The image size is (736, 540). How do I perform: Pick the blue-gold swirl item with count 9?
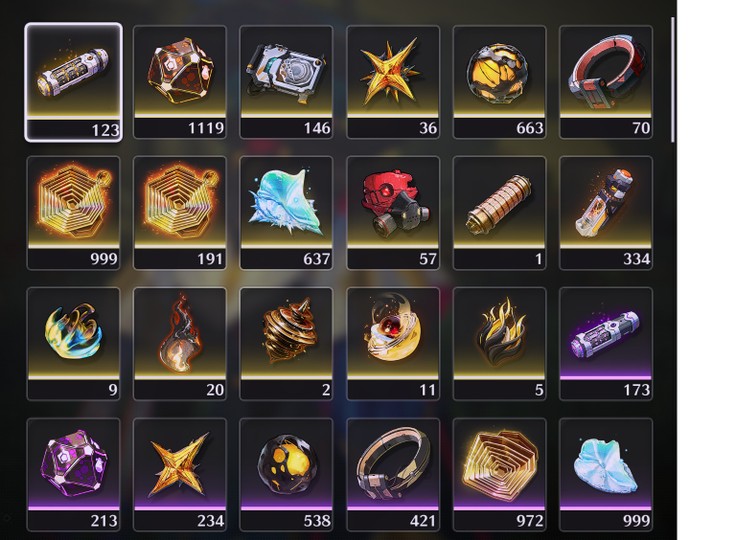pyautogui.click(x=73, y=344)
